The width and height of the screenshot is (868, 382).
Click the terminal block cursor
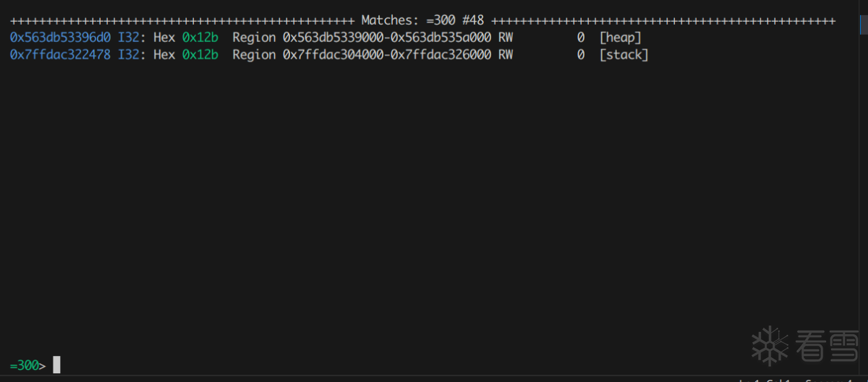[56, 365]
